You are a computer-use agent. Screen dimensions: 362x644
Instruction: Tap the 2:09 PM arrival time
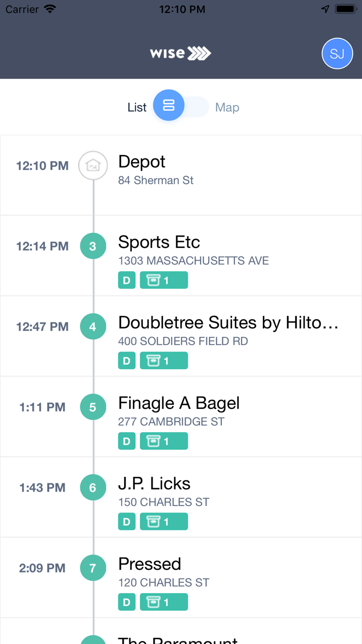coord(42,568)
